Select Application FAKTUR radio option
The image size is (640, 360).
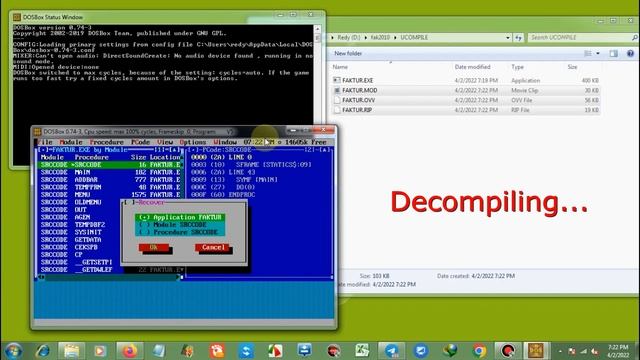click(180, 217)
